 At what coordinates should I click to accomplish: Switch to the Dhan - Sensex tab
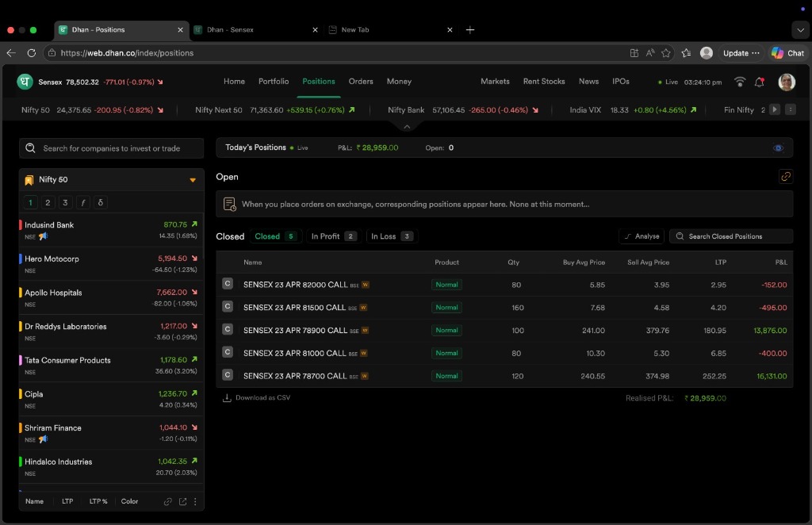[x=256, y=30]
